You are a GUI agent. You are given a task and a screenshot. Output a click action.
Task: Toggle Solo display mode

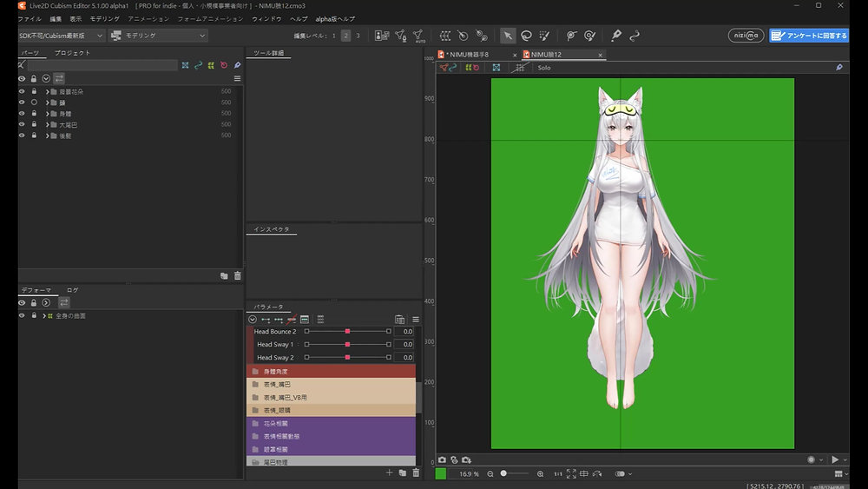pyautogui.click(x=544, y=68)
